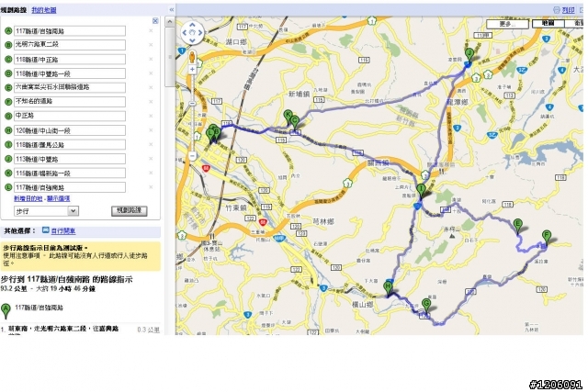Remove waypoint A 117縣道/自強南路 with its X

[x=151, y=30]
